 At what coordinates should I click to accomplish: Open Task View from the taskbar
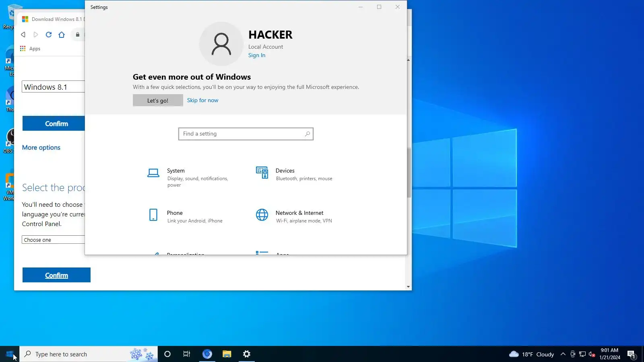pos(187,354)
